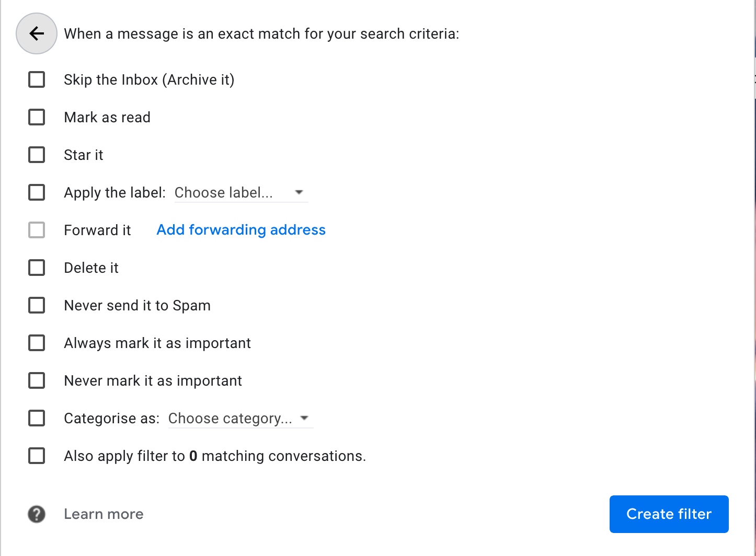
Task: Enable the Delete it action
Action: tap(36, 268)
